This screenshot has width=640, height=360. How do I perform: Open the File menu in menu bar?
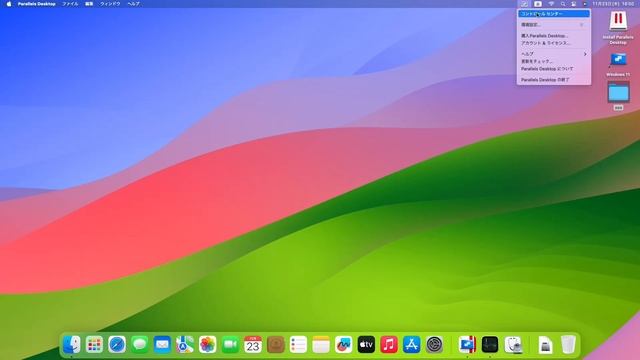point(70,4)
